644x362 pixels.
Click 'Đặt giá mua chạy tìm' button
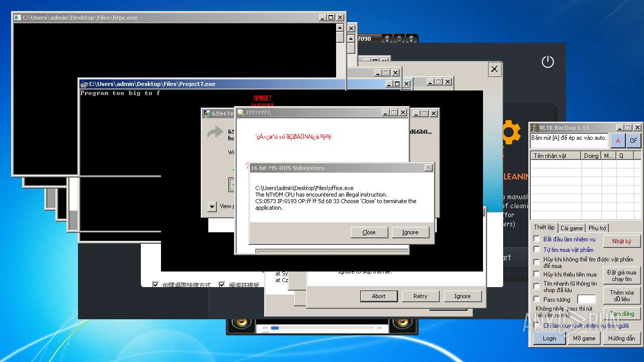coord(622,276)
